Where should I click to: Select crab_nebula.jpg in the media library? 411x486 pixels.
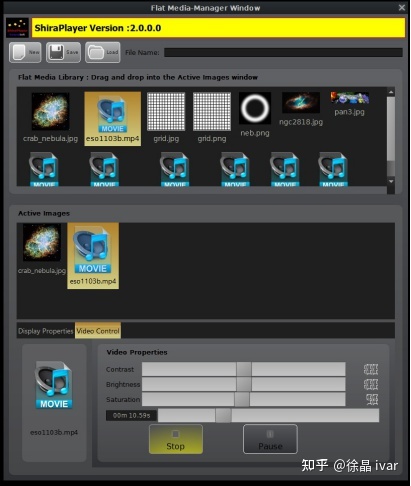tap(50, 118)
